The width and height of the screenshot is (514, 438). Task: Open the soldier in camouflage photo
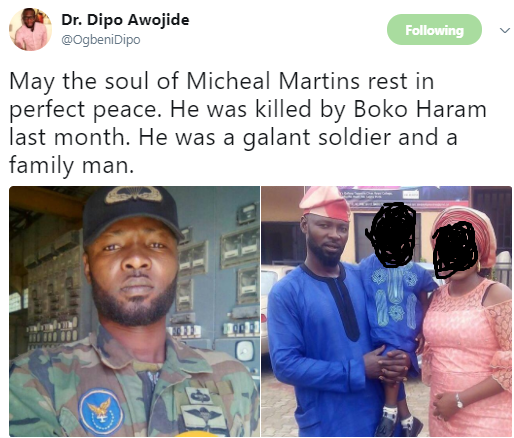pos(134,311)
